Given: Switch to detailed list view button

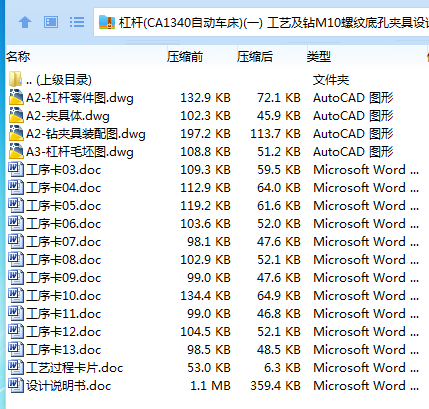Looking at the screenshot, I should [x=77, y=22].
